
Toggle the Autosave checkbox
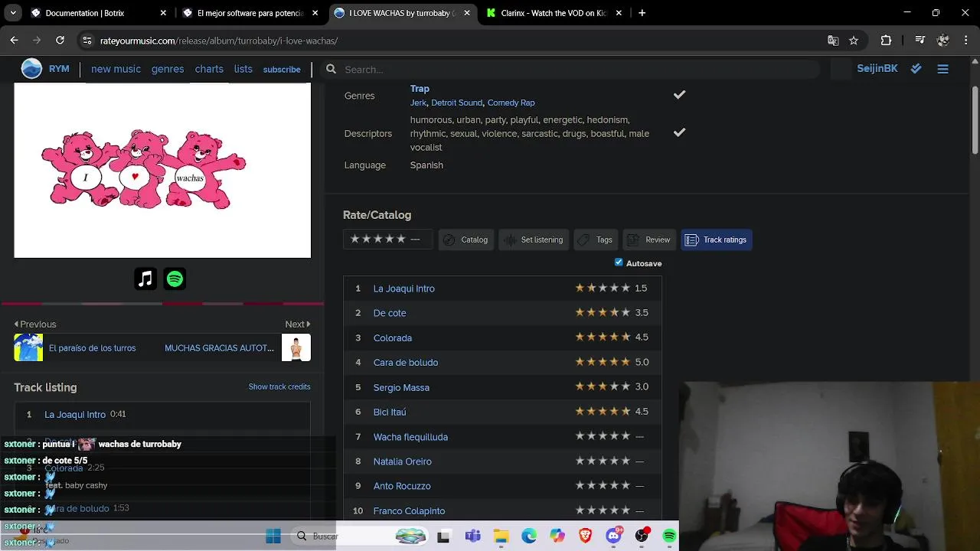pyautogui.click(x=619, y=262)
